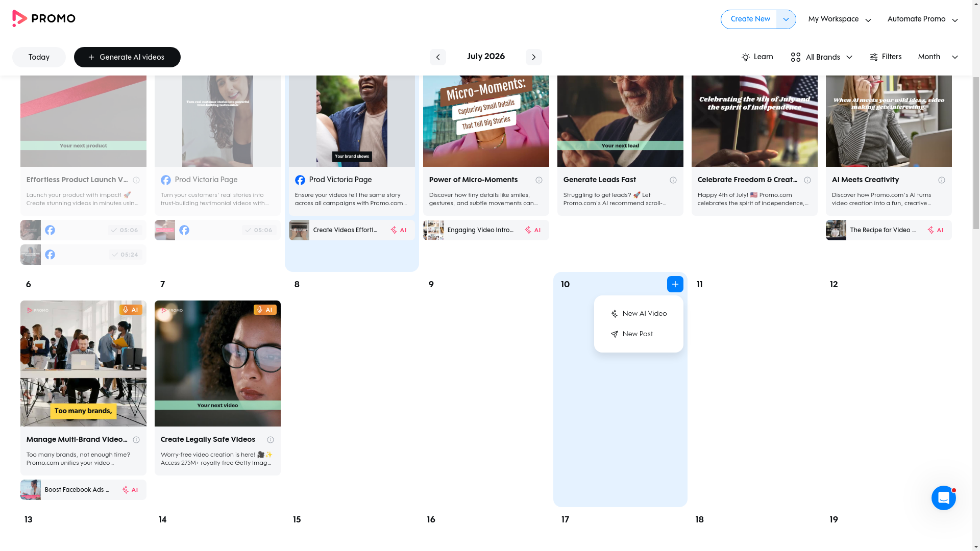Open the All Brands dropdown
This screenshot has width=980, height=551.
coord(821,57)
